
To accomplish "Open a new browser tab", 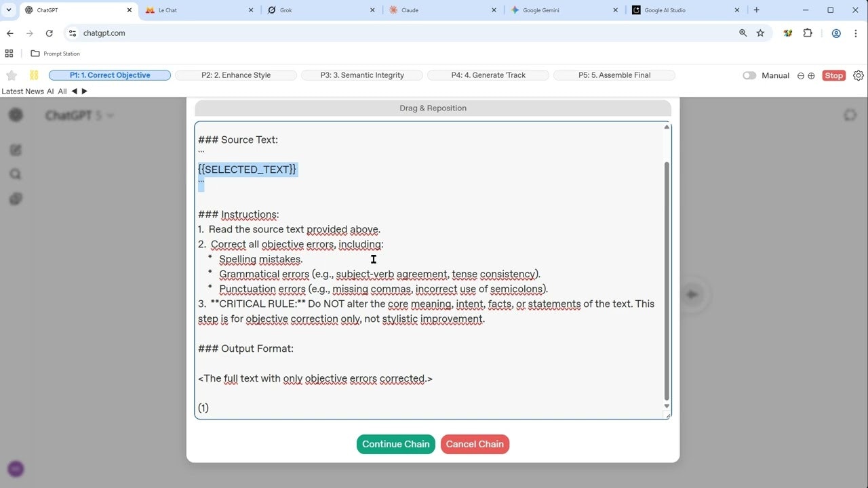I will coord(757,10).
